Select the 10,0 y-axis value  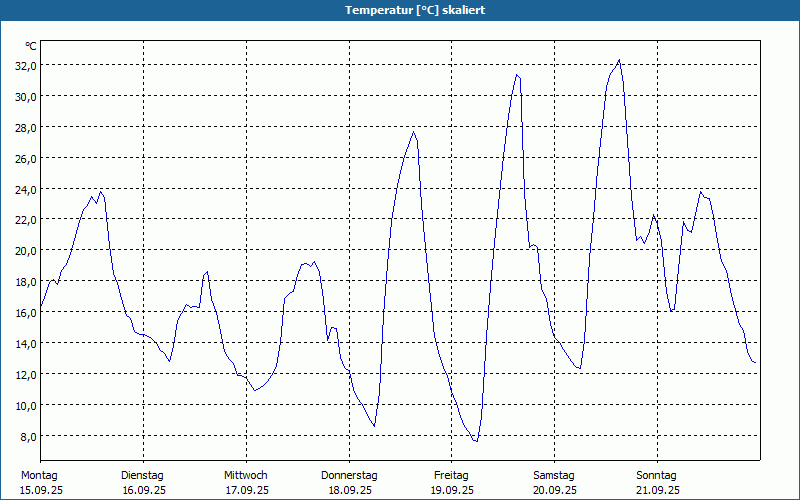[x=26, y=406]
